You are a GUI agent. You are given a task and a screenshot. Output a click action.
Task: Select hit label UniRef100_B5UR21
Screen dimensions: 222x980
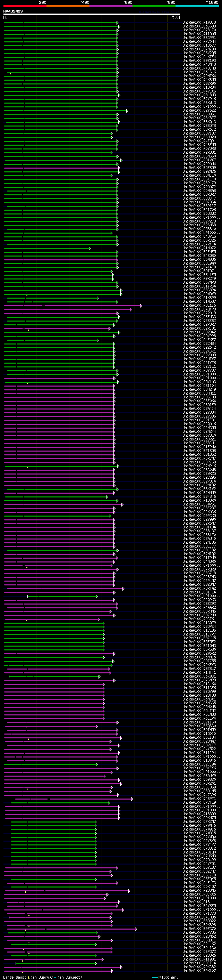[199, 439]
